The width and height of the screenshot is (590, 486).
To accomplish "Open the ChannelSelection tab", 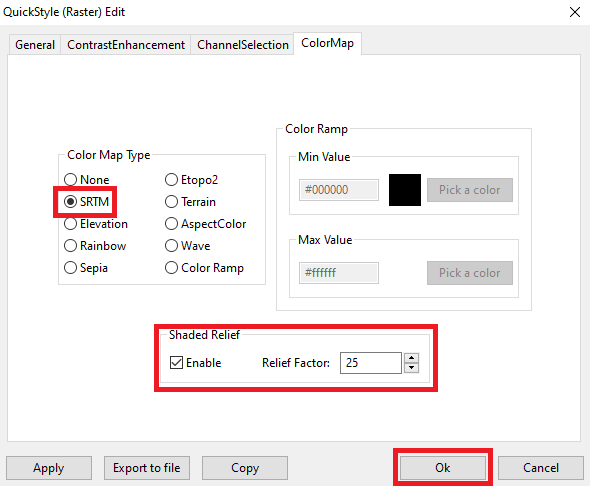I will coord(243,45).
